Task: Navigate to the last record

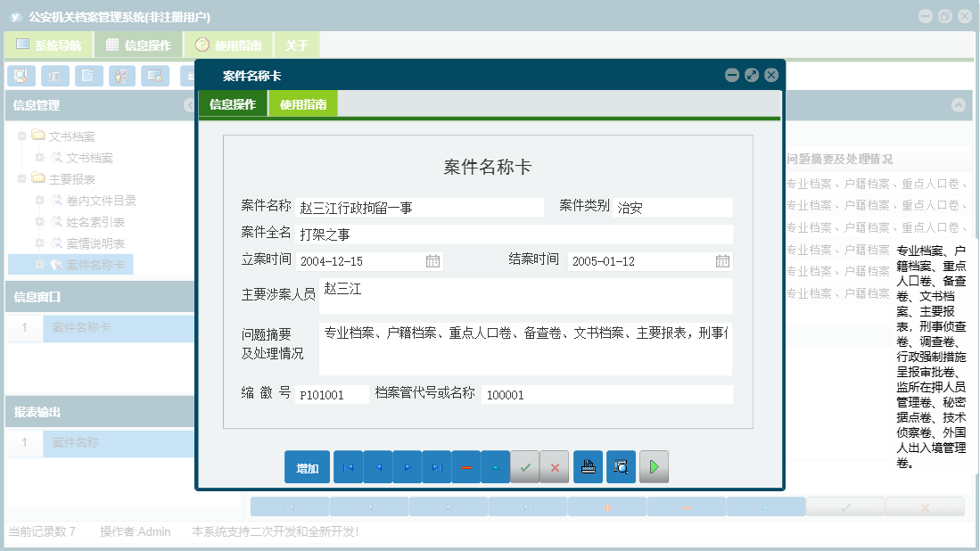Action: 437,466
